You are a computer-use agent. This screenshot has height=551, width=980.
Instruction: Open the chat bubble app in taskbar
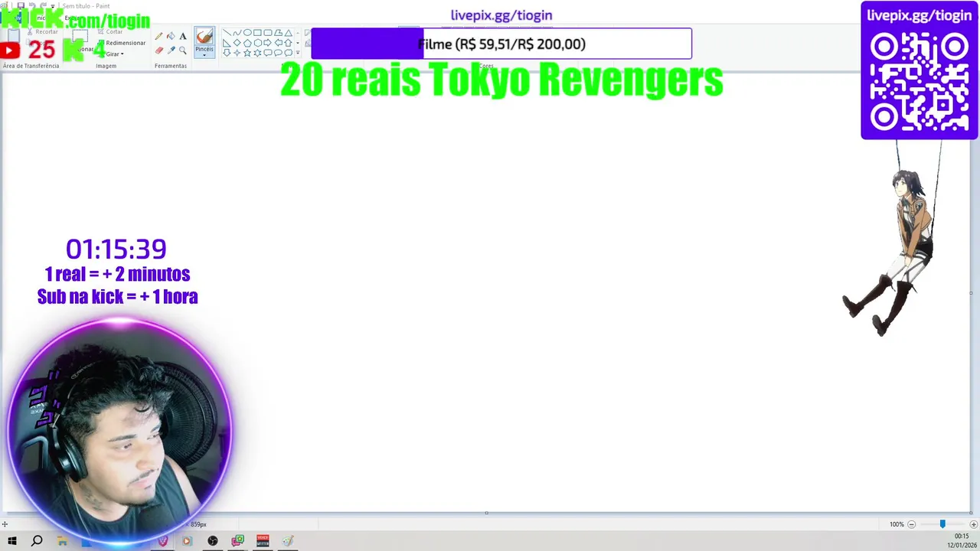(238, 541)
